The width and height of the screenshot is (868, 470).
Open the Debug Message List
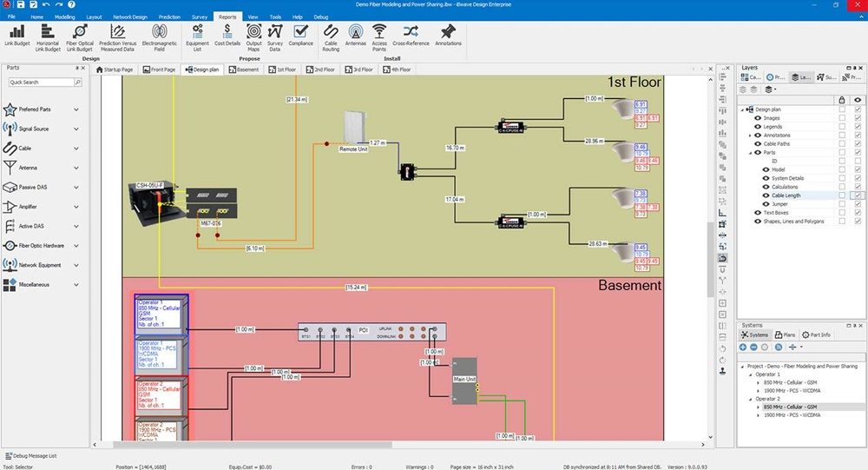(x=31, y=455)
